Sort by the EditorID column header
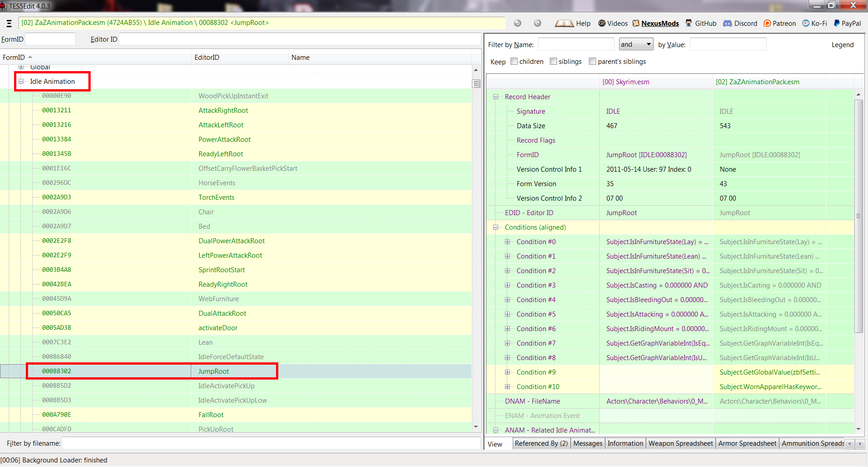This screenshot has width=868, height=467. click(x=240, y=58)
